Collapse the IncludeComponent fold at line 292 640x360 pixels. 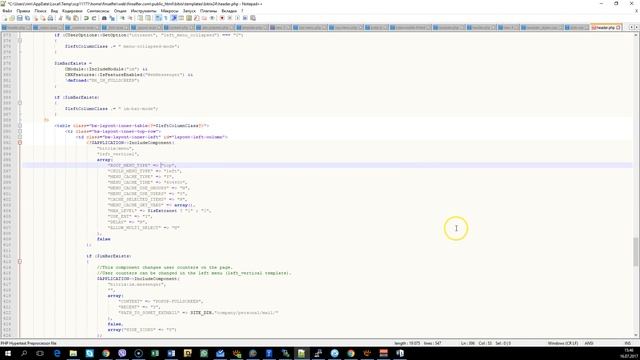[x=20, y=142]
